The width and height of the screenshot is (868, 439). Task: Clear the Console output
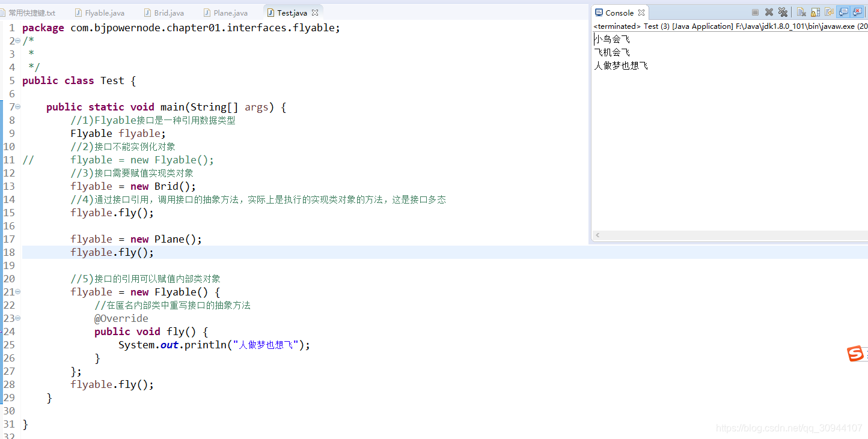pyautogui.click(x=801, y=12)
